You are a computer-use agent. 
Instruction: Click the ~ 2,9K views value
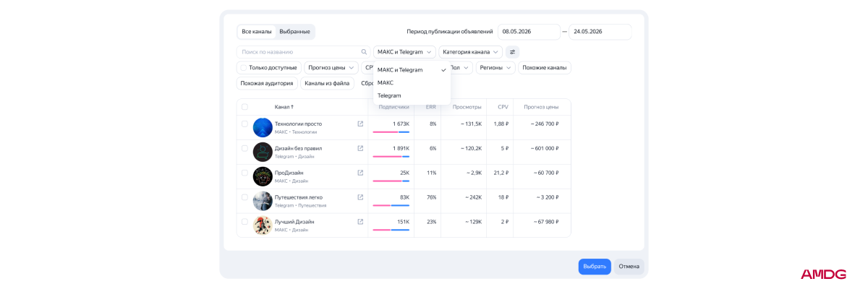tap(474, 173)
